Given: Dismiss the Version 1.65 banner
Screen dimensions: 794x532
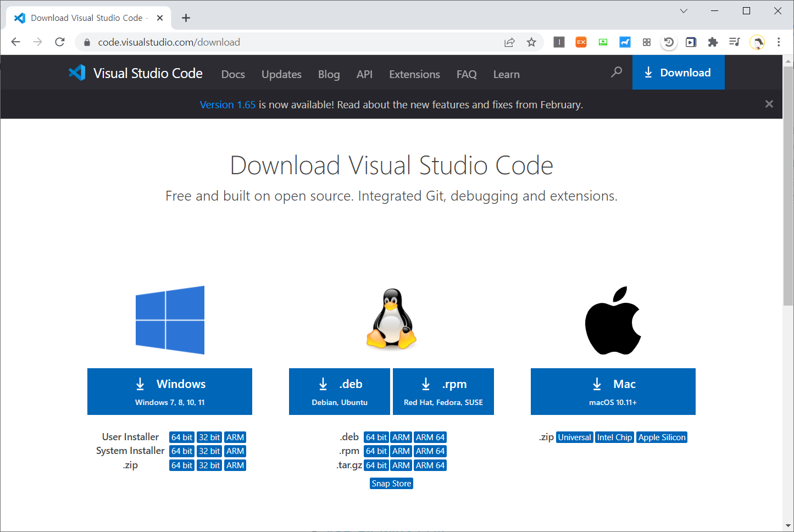Looking at the screenshot, I should tap(769, 104).
